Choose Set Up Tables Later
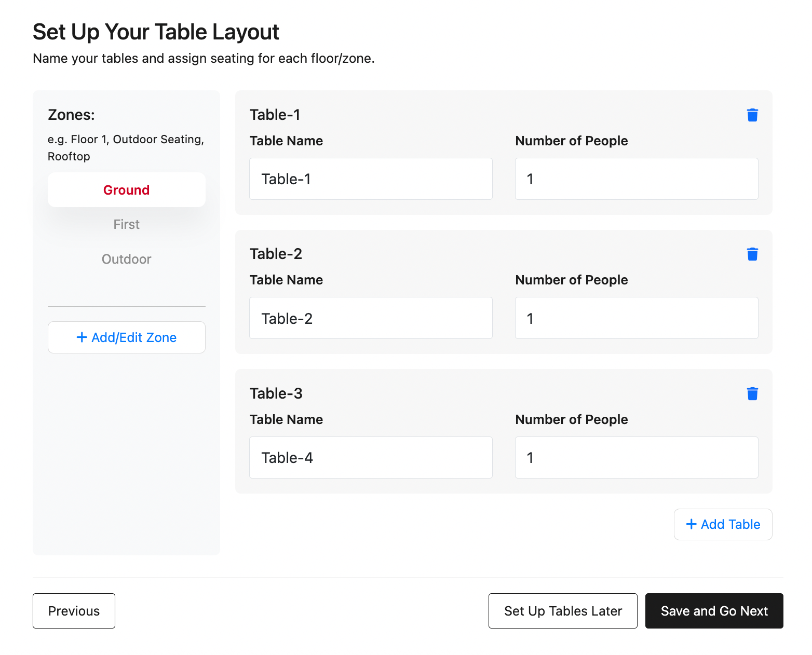This screenshot has width=812, height=655. point(563,611)
